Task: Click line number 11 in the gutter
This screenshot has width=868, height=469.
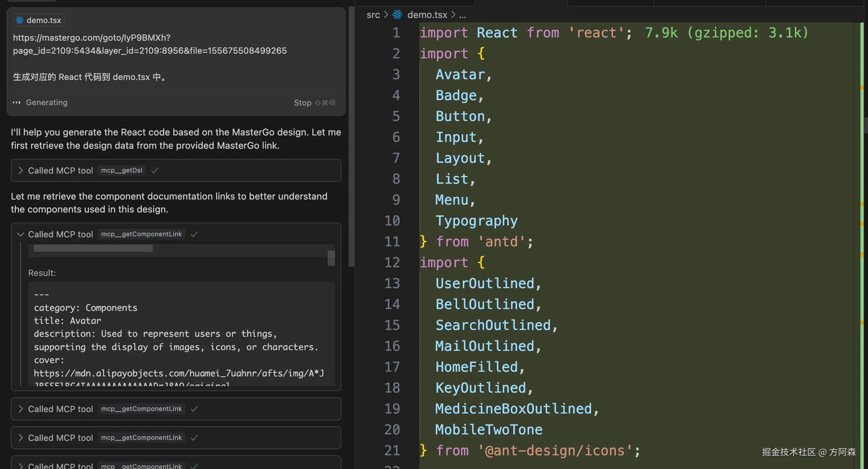Action: [392, 242]
